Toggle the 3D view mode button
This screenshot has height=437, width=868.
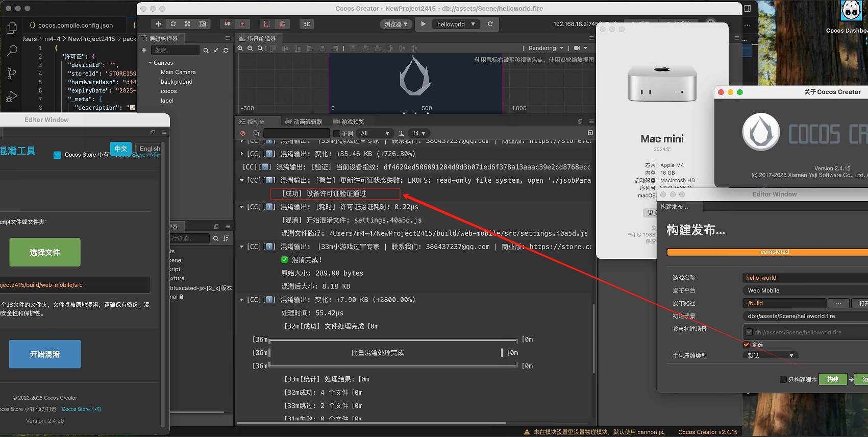point(307,24)
